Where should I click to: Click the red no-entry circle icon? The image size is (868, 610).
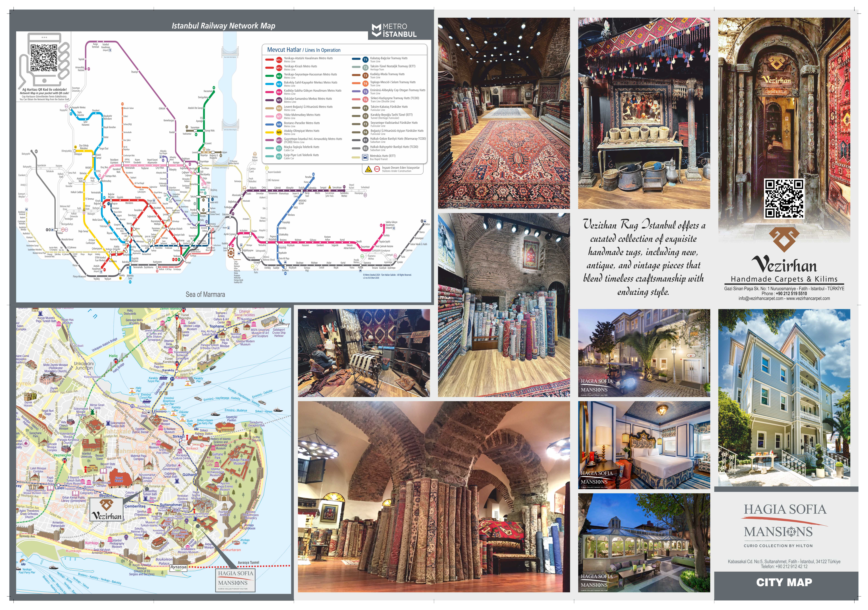tap(377, 169)
